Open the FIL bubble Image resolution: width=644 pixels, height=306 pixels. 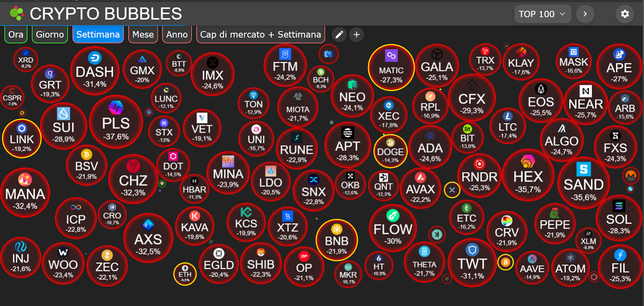620,266
